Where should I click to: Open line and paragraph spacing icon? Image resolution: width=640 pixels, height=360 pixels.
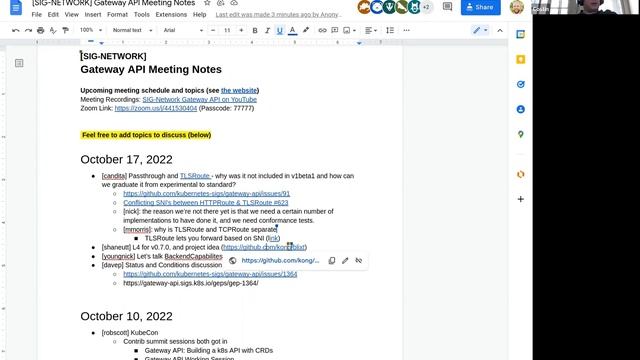tap(390, 30)
